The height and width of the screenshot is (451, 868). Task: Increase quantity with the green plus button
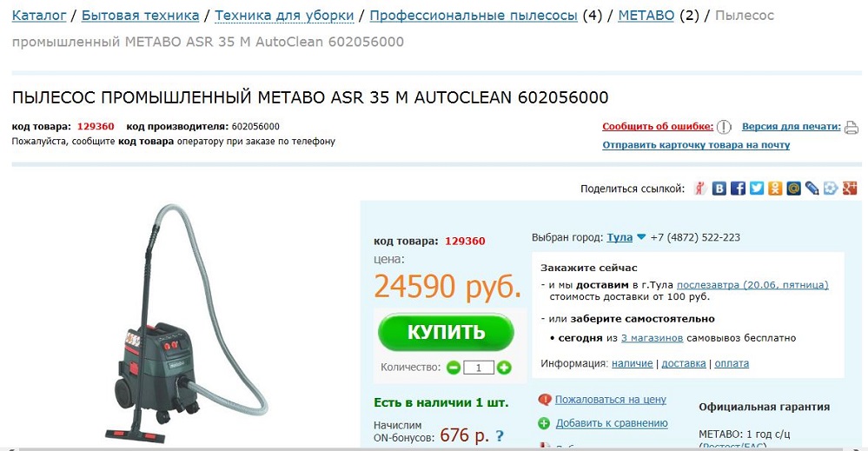504,368
